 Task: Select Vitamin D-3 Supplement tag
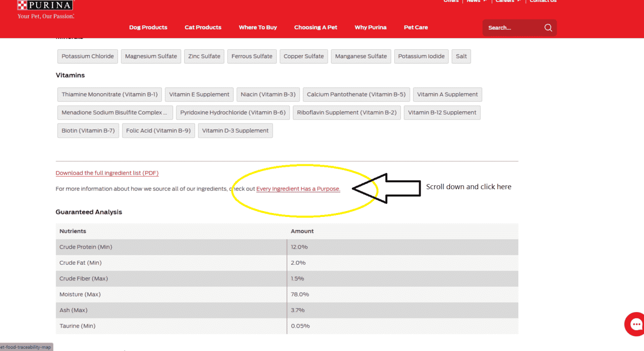click(x=236, y=131)
